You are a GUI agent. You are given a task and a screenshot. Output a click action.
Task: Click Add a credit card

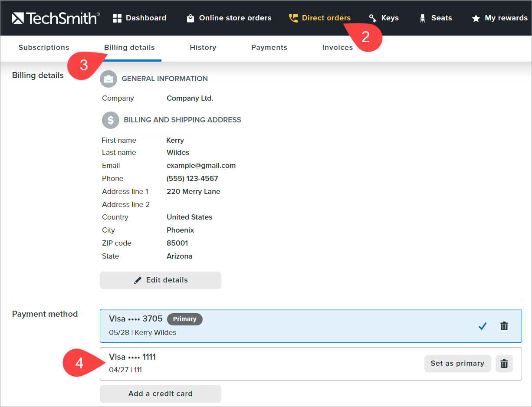[161, 394]
